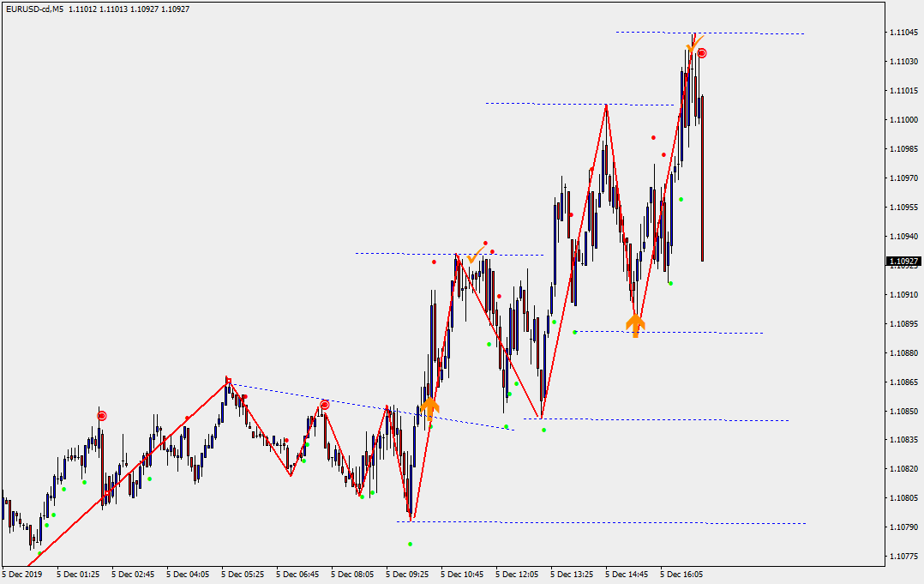Click the lowest green dot below the 1.10790 trough
Screen dimensions: 924x584
coord(410,544)
